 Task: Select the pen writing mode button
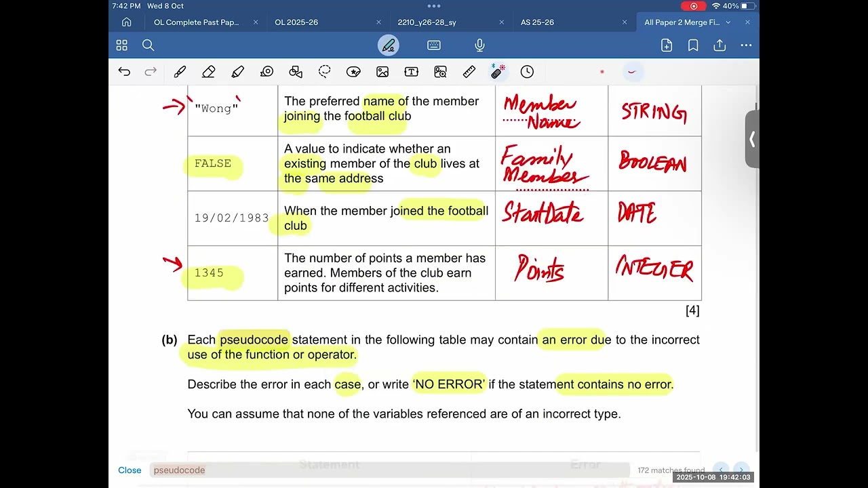tap(389, 45)
